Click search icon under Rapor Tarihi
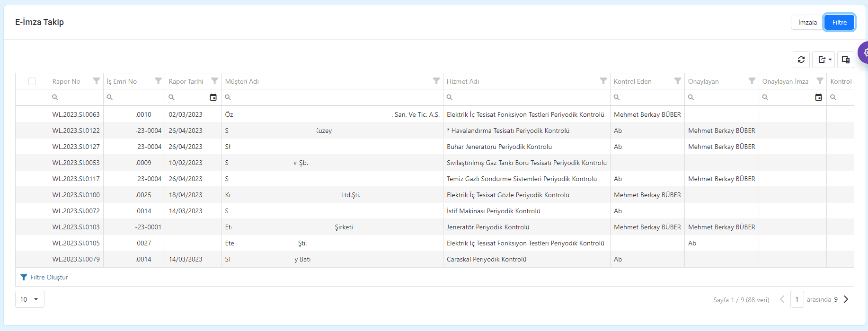This screenshot has width=868, height=331. tap(171, 97)
